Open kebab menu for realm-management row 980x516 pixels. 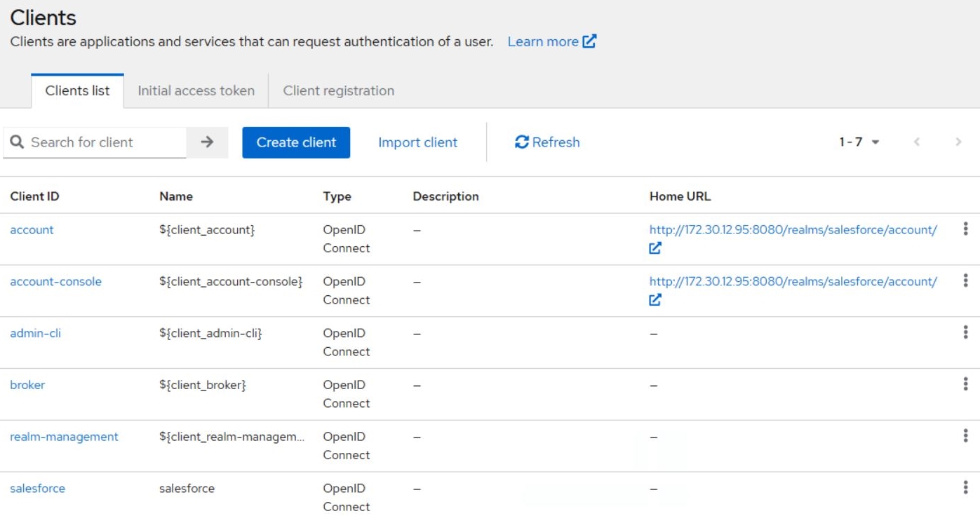(x=965, y=436)
